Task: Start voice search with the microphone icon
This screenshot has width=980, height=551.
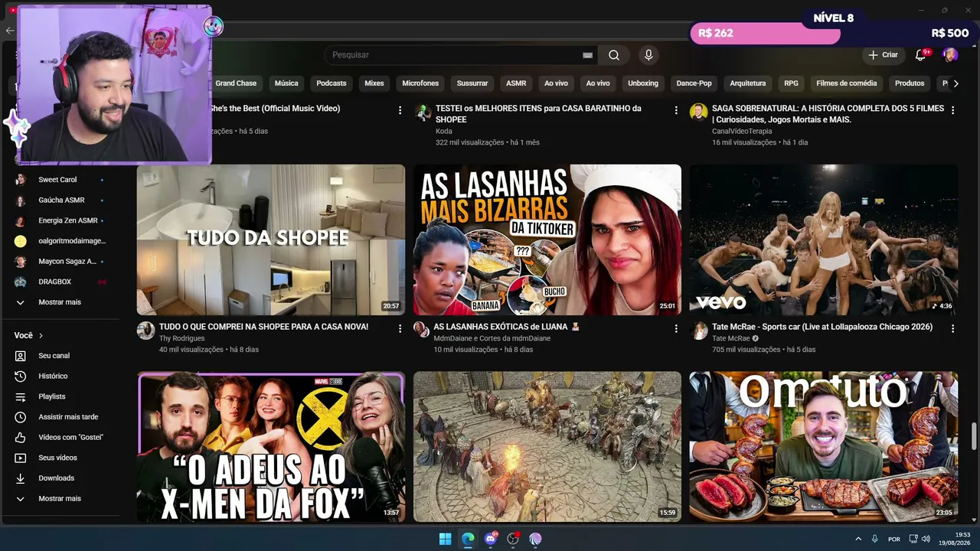Action: click(648, 55)
